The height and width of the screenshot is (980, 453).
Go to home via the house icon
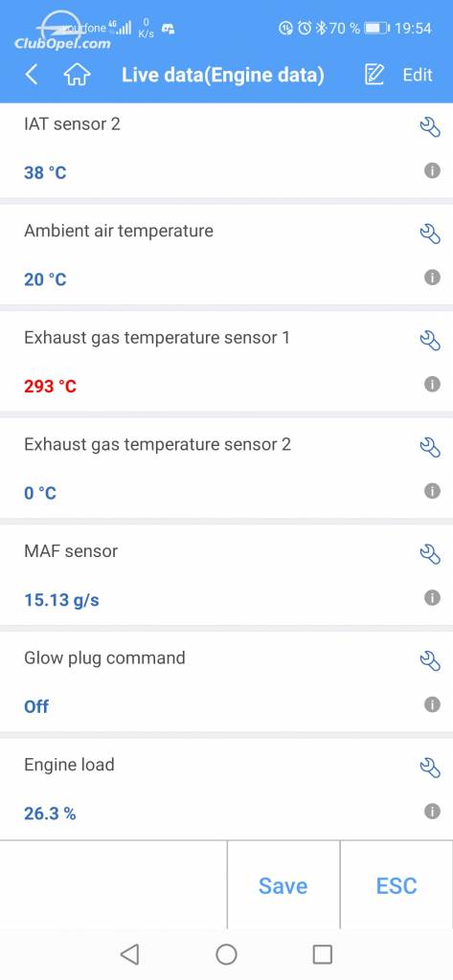pos(77,75)
